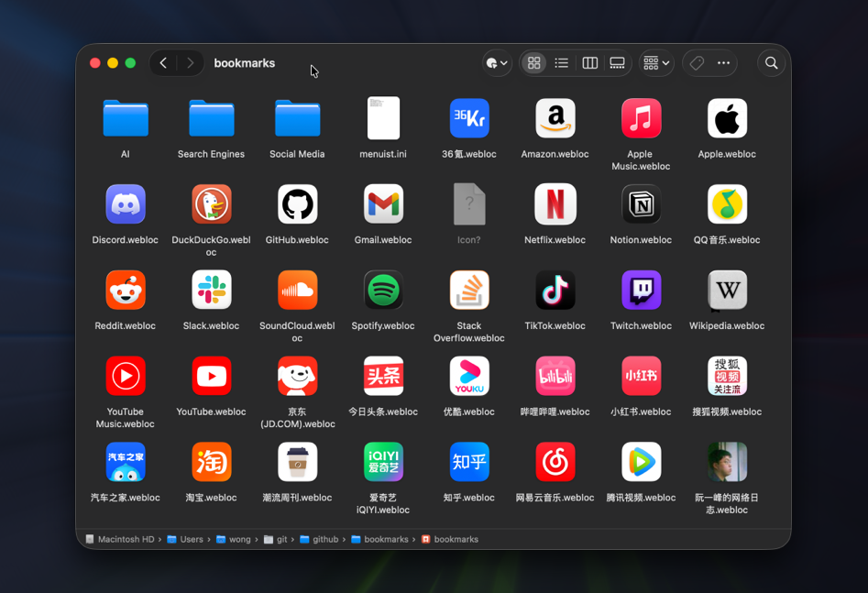Navigate back with the back arrow
The height and width of the screenshot is (593, 868).
pos(162,62)
